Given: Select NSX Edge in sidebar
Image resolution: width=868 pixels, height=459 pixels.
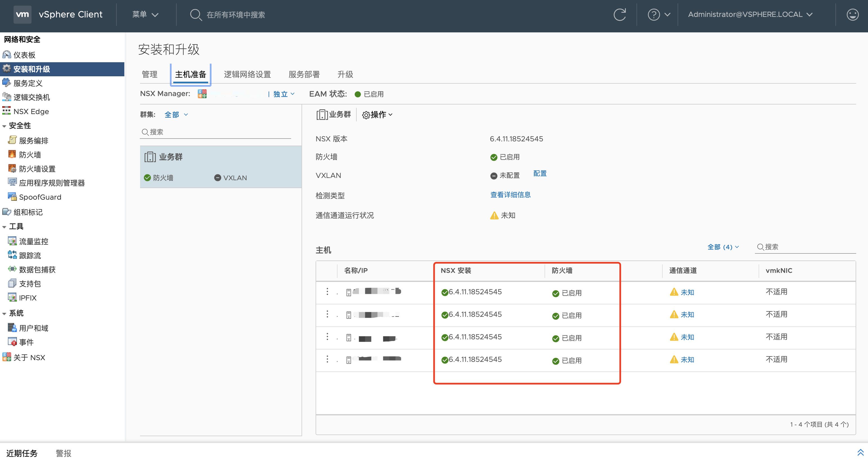Looking at the screenshot, I should point(31,112).
